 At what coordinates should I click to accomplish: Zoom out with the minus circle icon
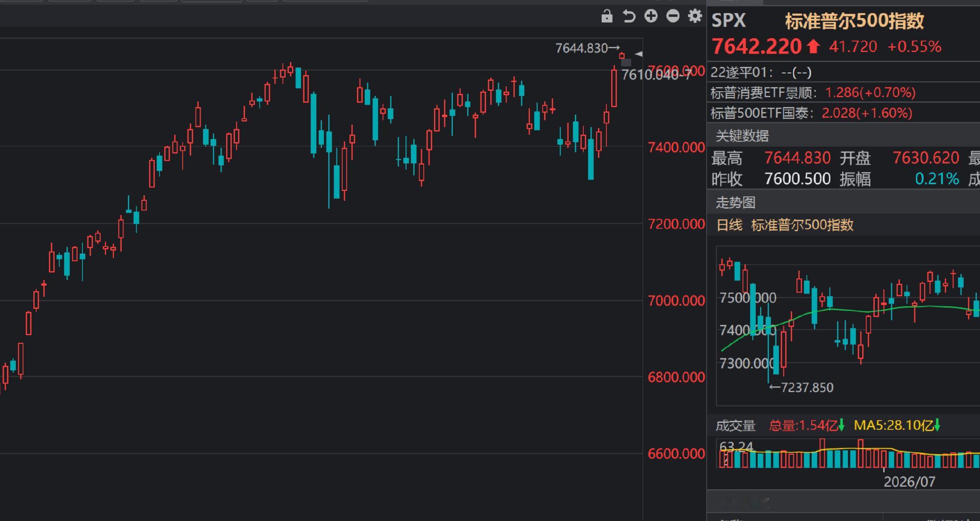coord(673,16)
